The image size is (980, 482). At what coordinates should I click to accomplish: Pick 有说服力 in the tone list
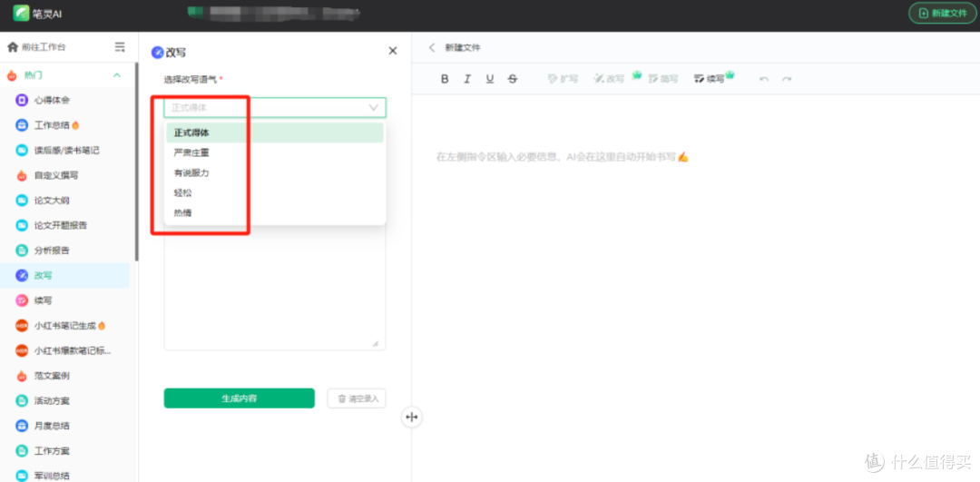pyautogui.click(x=191, y=172)
